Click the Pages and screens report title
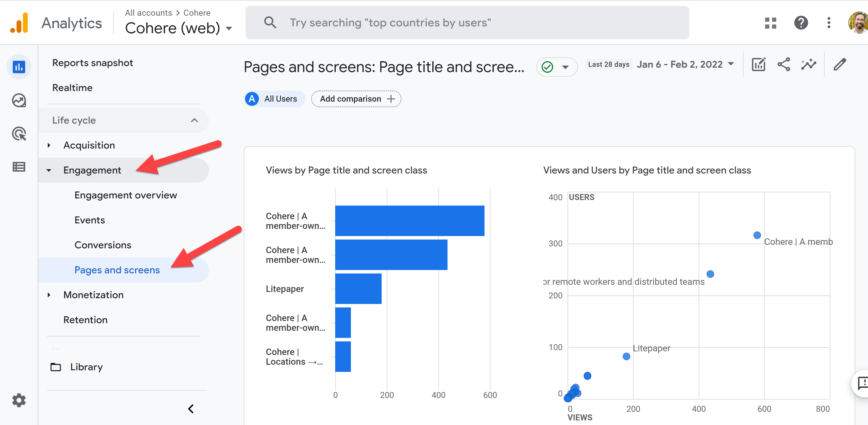Screen dimensions: 868x425 [384, 67]
